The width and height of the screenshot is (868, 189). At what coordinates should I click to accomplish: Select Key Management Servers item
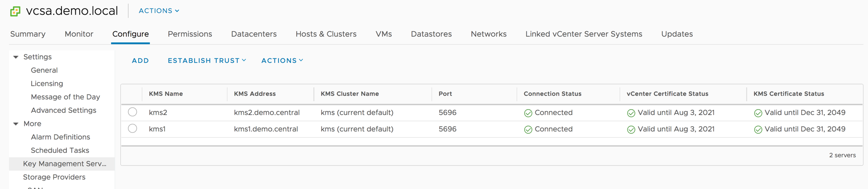(62, 164)
